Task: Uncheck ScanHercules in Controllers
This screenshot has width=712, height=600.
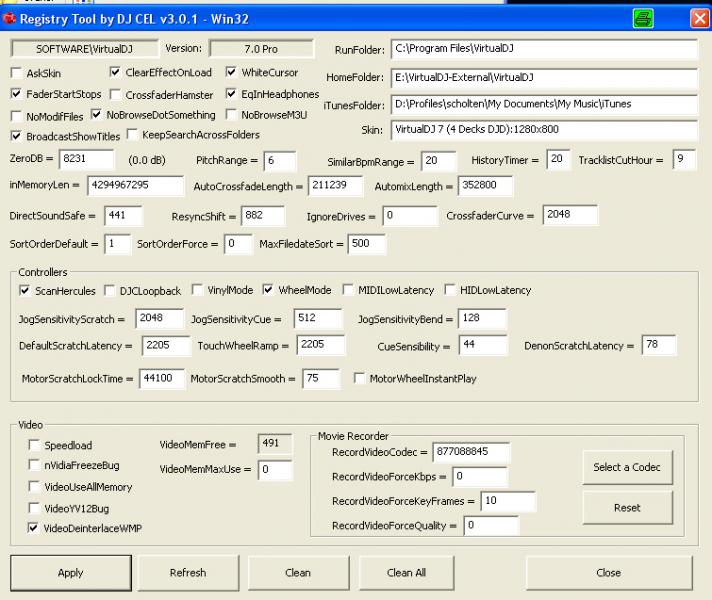Action: tap(25, 290)
